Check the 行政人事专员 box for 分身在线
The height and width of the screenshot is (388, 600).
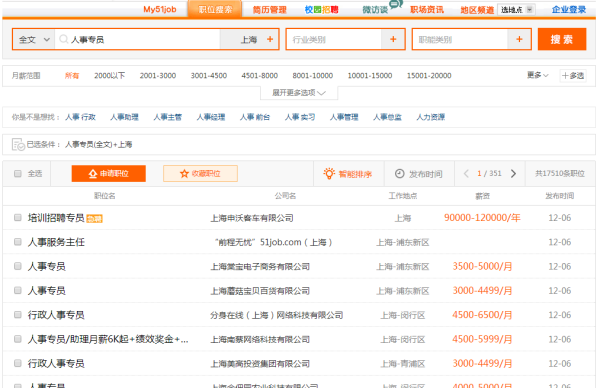[x=18, y=315]
